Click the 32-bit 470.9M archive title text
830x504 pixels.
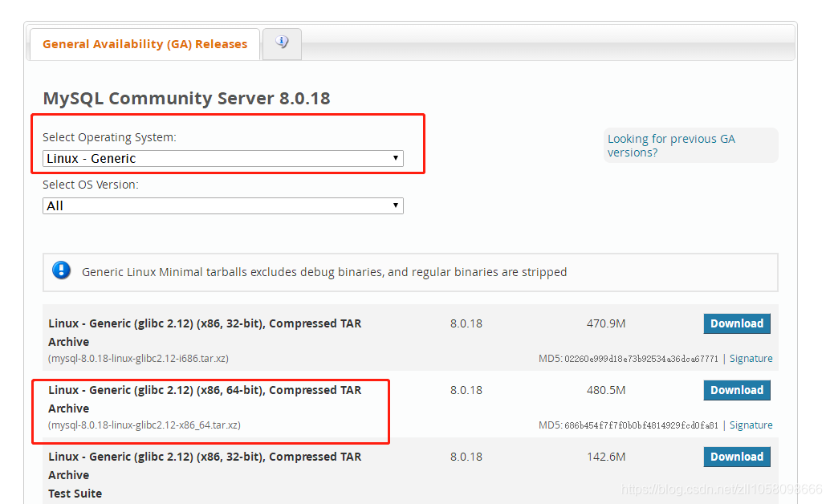205,332
